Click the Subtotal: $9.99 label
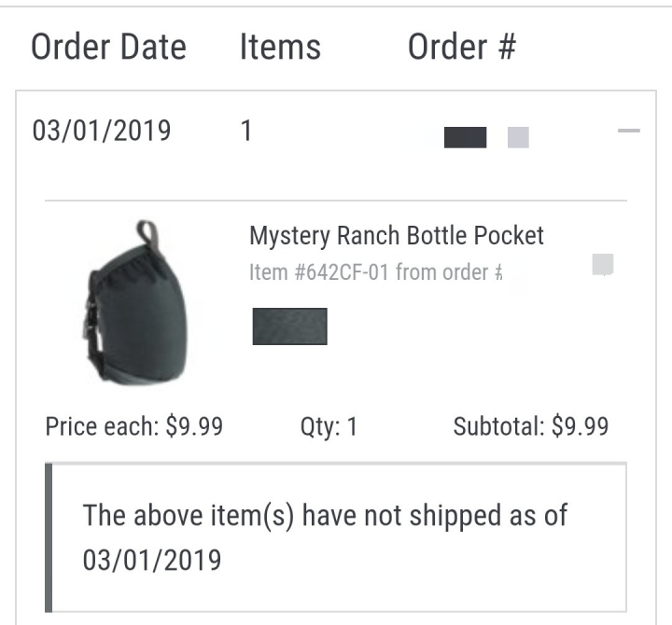Image resolution: width=672 pixels, height=625 pixels. tap(531, 426)
